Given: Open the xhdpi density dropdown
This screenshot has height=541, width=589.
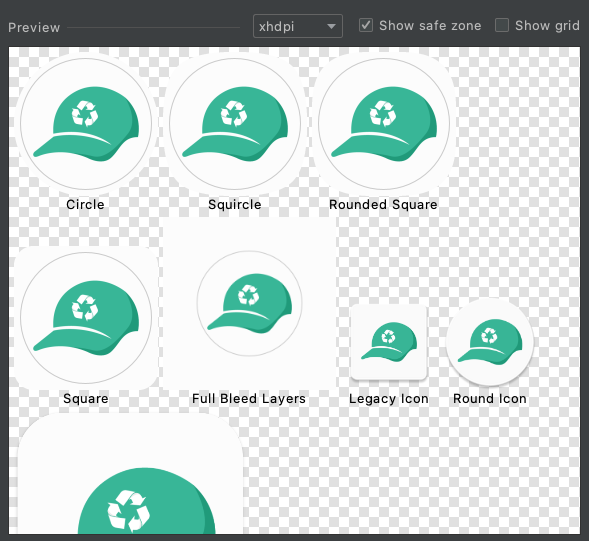Looking at the screenshot, I should click(298, 26).
